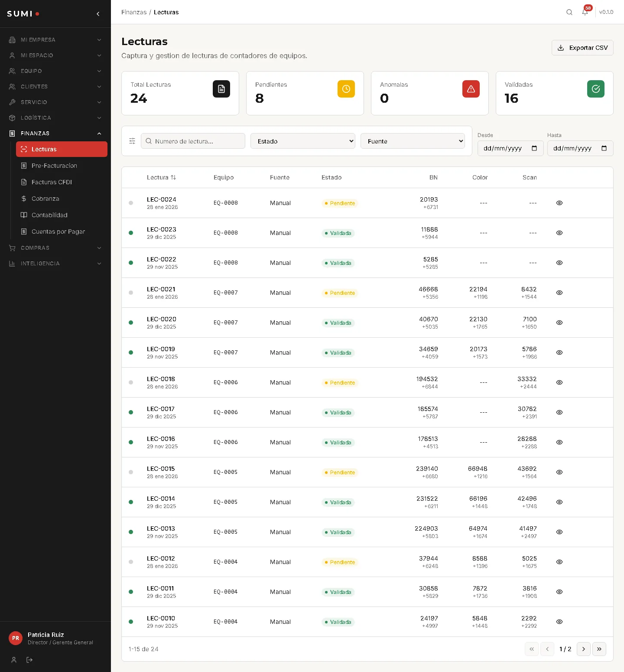Go to Cobranza in the sidebar

pos(45,199)
